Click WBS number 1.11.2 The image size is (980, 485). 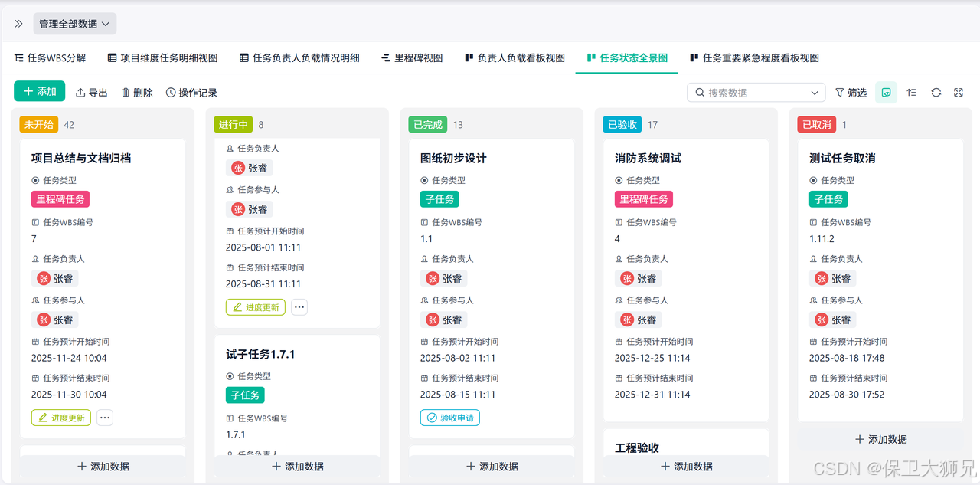(822, 239)
